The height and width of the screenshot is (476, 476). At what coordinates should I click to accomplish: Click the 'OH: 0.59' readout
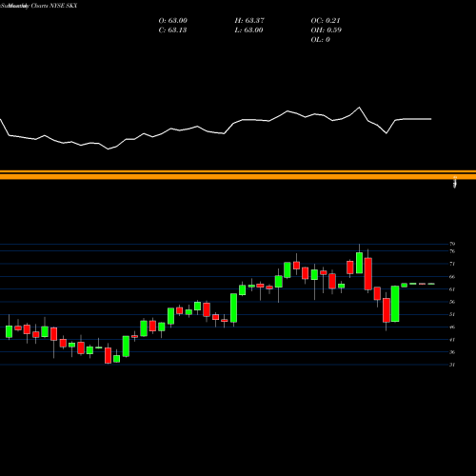click(x=327, y=30)
